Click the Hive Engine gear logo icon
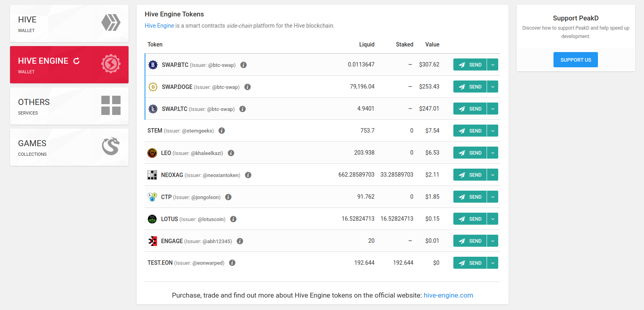The image size is (644, 310). click(x=111, y=64)
